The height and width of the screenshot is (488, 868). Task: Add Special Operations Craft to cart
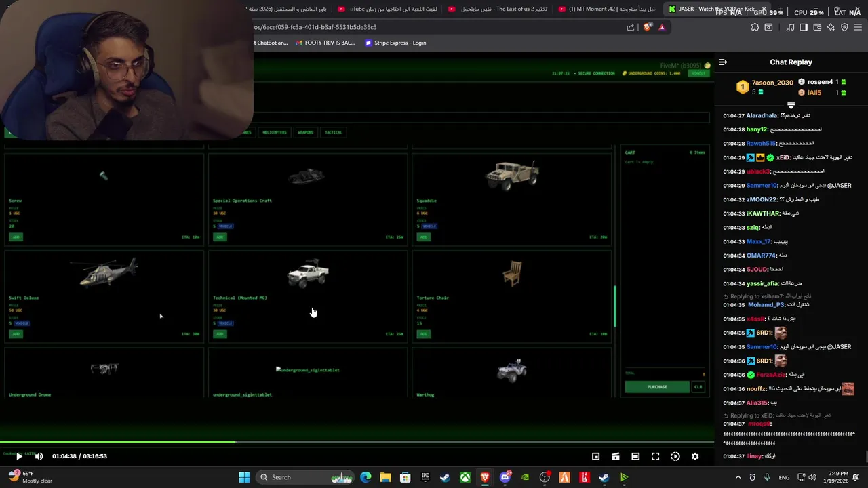click(x=220, y=237)
